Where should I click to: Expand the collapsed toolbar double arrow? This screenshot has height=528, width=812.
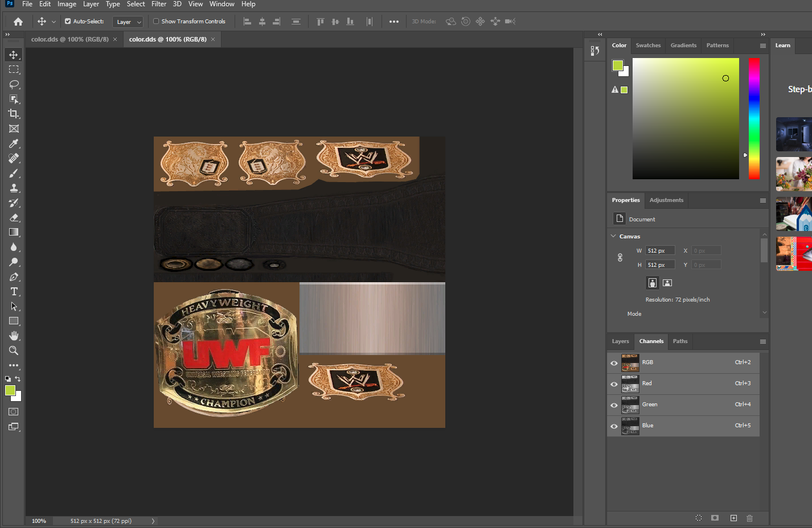pyautogui.click(x=7, y=35)
